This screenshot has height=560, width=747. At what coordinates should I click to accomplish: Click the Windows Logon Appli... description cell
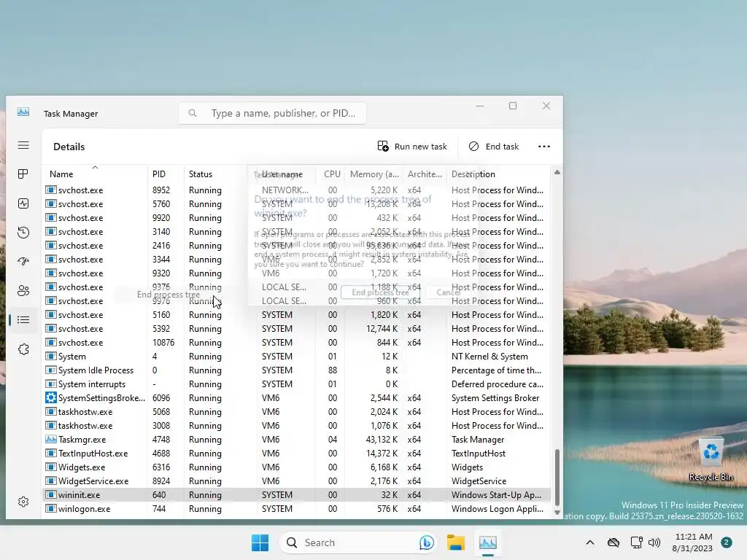point(498,508)
